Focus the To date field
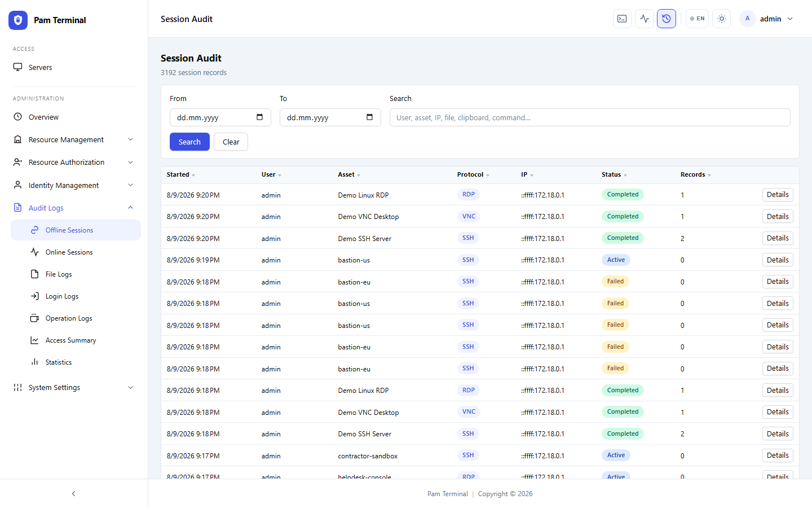Viewport: 812px width, 508px height. (330, 117)
